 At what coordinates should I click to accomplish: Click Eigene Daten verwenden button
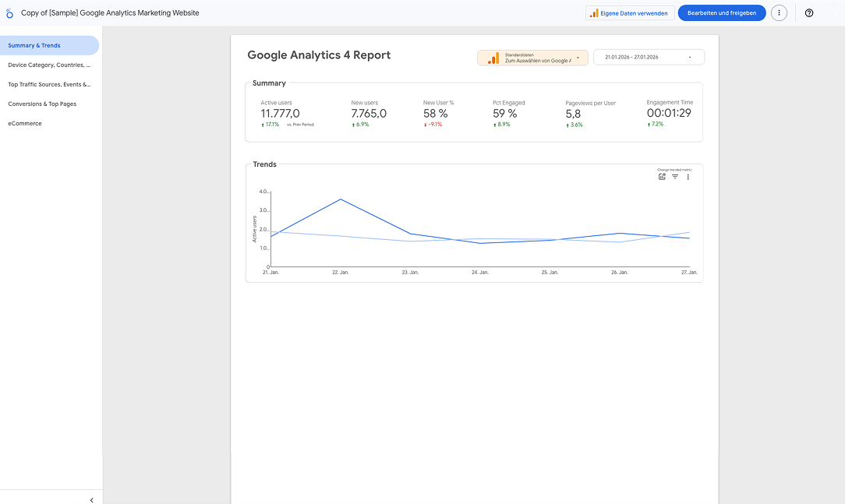pos(630,13)
